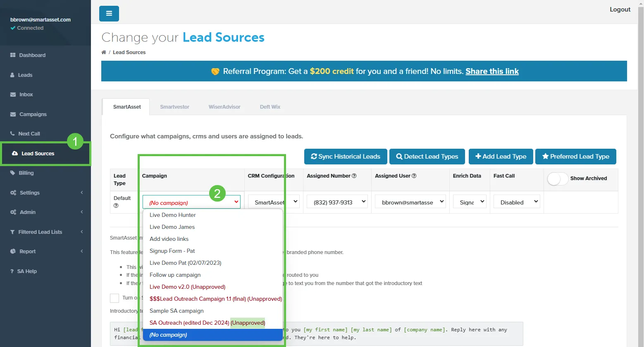Switch to the WiserAdvisor tab

pyautogui.click(x=224, y=107)
